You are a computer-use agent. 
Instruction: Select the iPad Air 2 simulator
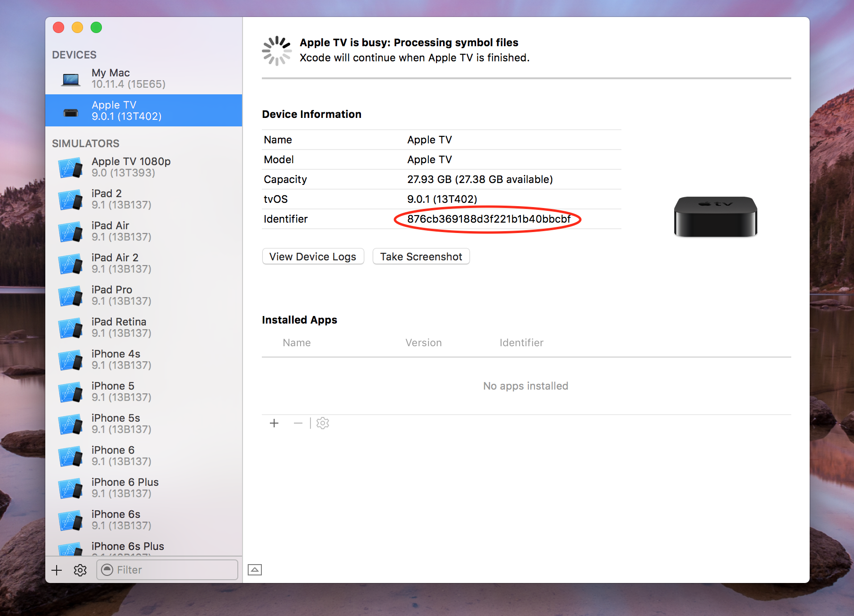tap(144, 264)
